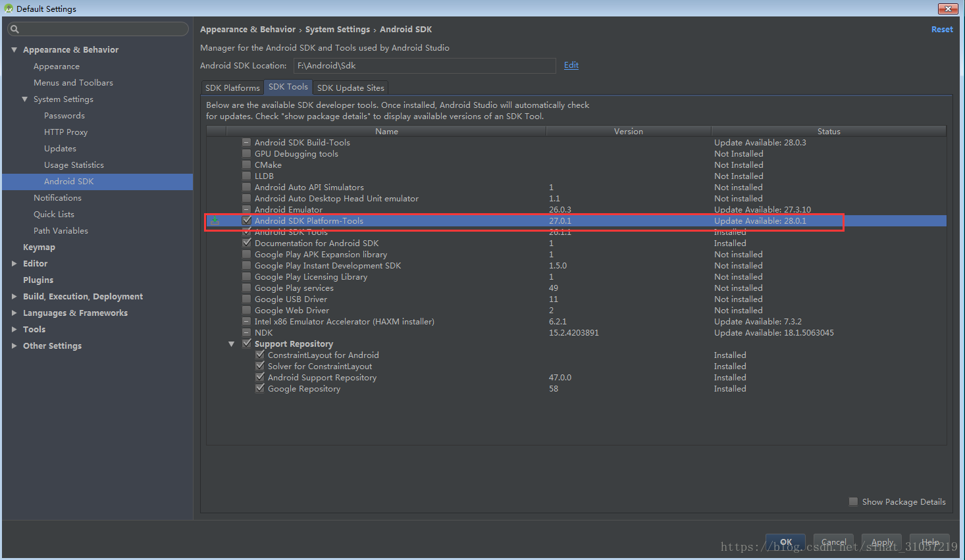
Task: Click the OK button
Action: pyautogui.click(x=786, y=542)
